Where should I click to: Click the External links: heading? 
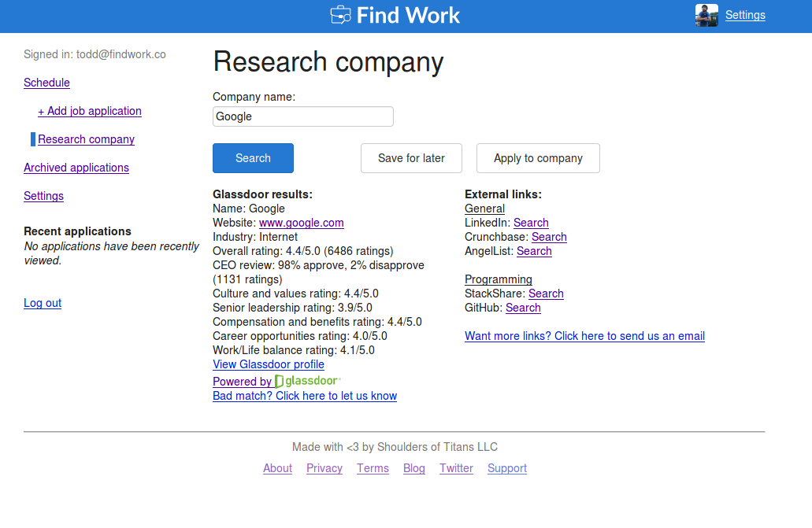tap(502, 194)
